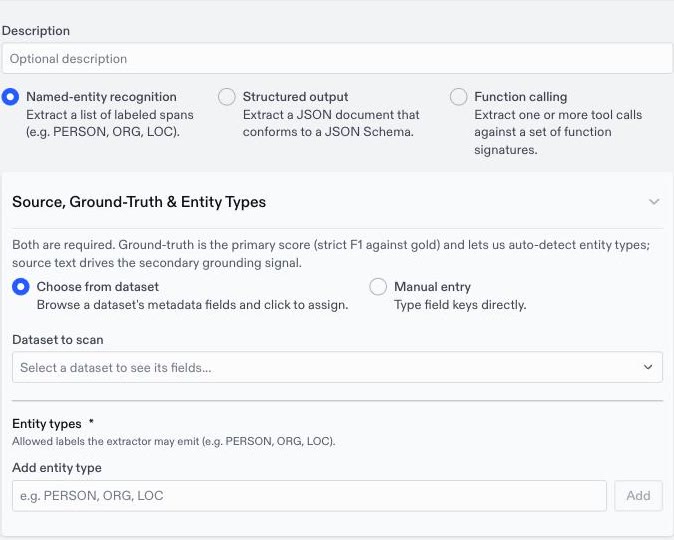Click the Add entity type label

click(57, 468)
